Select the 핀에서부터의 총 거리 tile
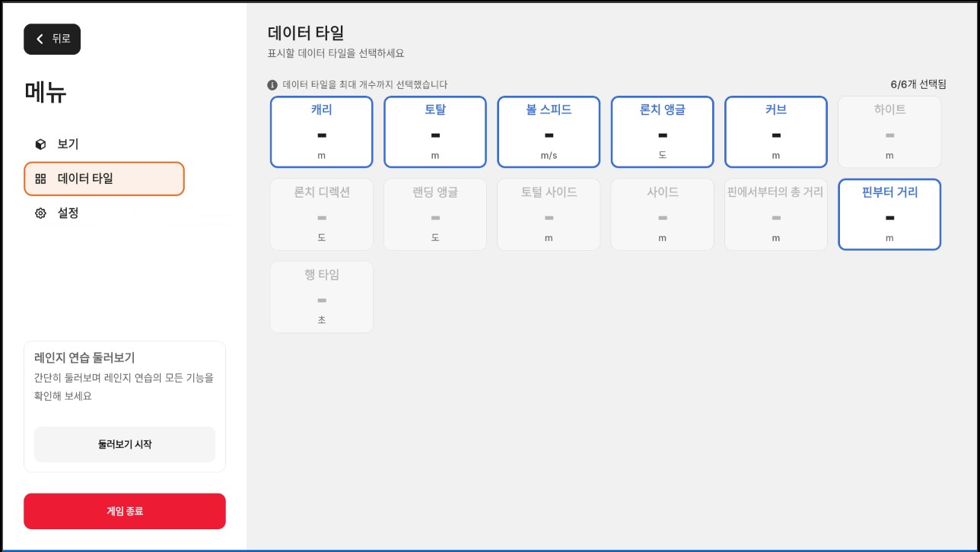Viewport: 980px width, 552px height. point(776,214)
